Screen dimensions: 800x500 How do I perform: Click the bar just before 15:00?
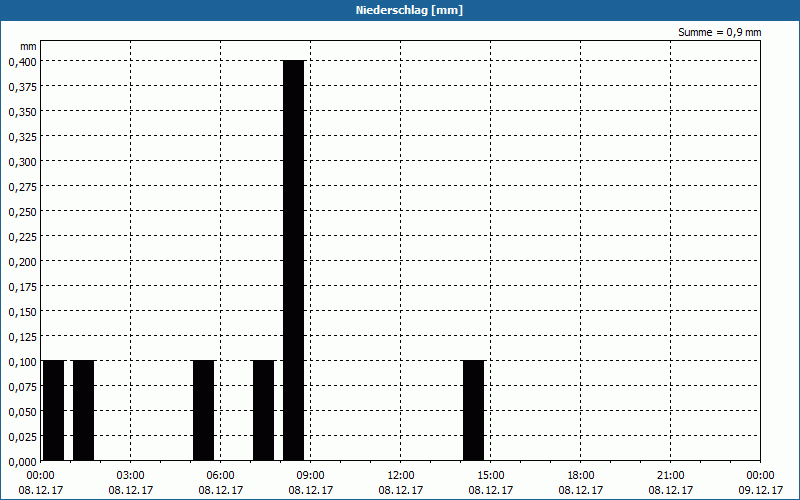click(473, 411)
